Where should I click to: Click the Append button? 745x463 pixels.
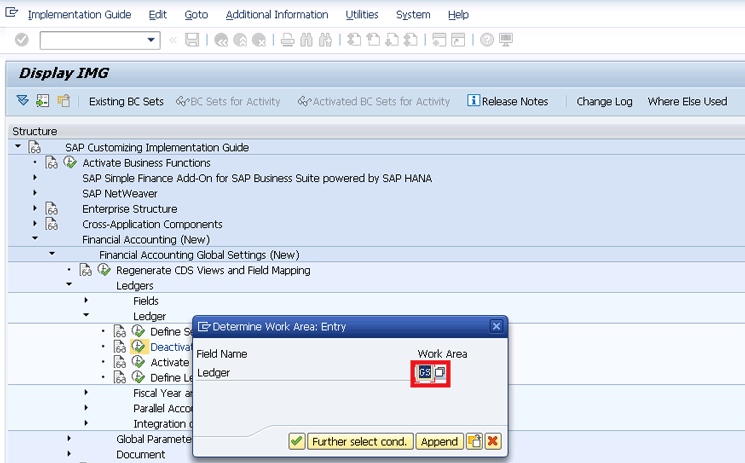439,442
